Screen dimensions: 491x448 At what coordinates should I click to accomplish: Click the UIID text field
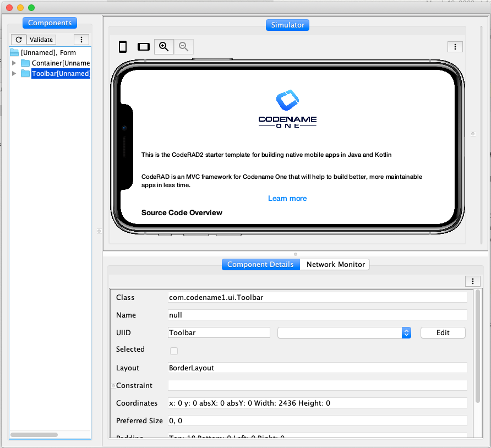click(x=219, y=332)
